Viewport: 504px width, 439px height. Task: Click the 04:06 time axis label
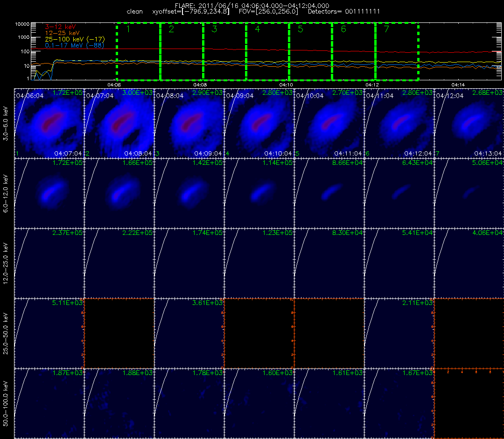pyautogui.click(x=114, y=85)
